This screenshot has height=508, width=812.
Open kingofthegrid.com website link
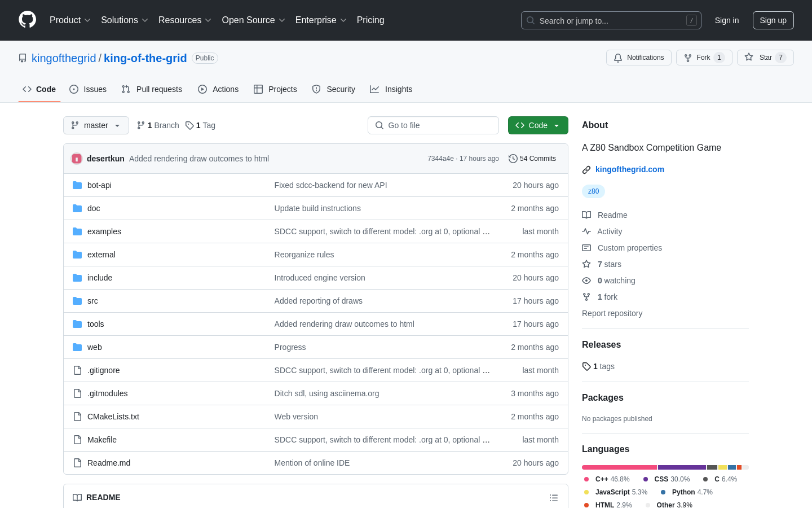(x=630, y=169)
